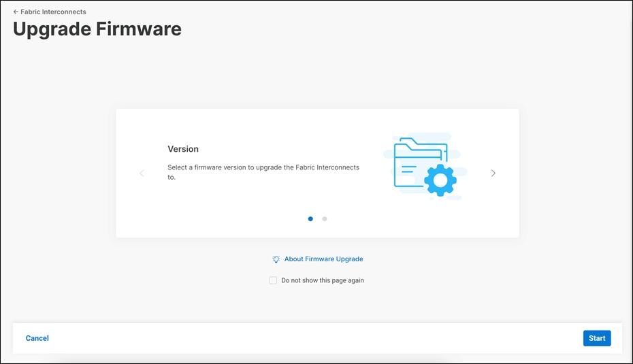Click the lightbulb icon near About Firmware Upgrade
The width and height of the screenshot is (633, 364).
[x=276, y=259]
